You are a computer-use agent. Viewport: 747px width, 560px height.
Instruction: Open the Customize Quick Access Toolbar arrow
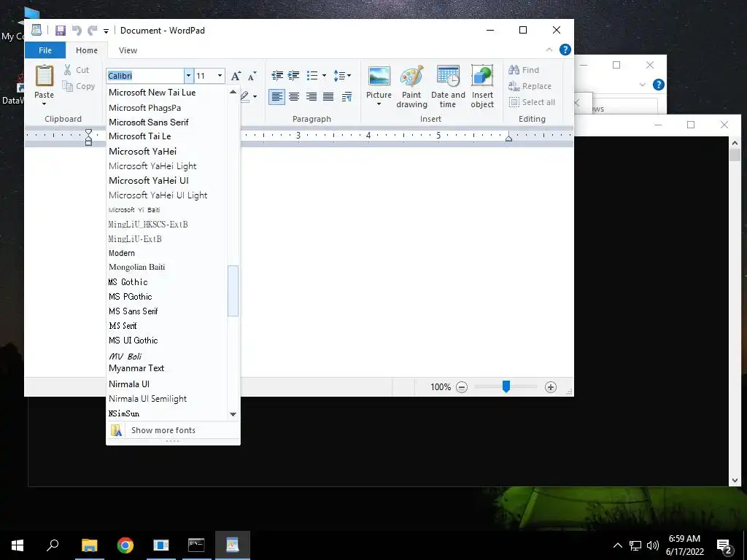[x=107, y=31]
